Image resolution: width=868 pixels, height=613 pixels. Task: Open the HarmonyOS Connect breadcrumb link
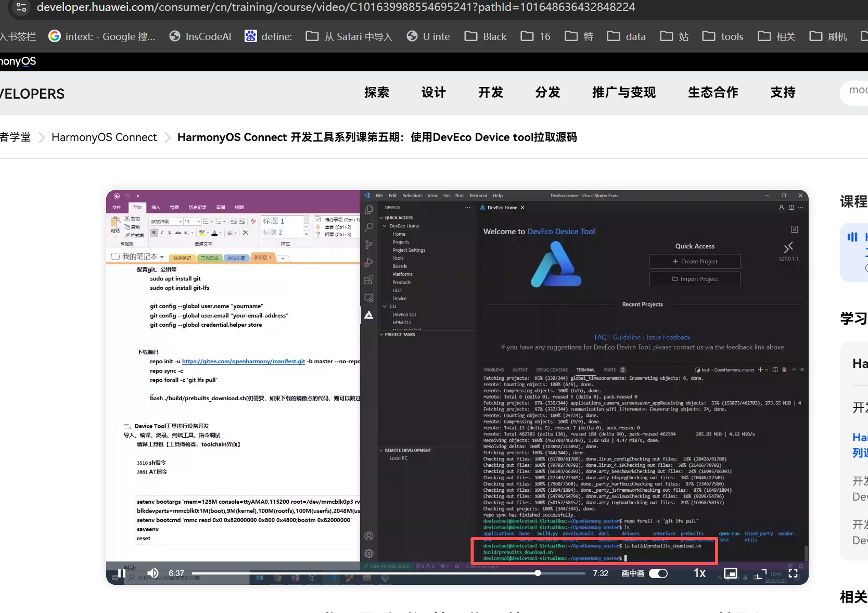tap(104, 137)
